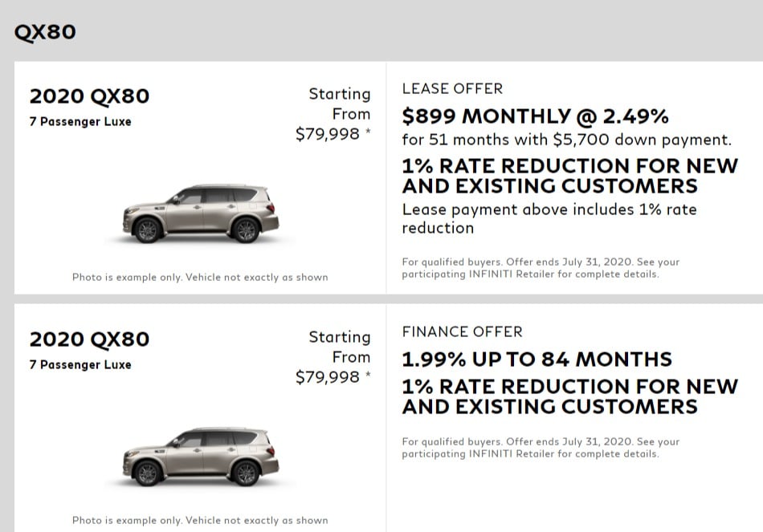
Task: Select the 2020 QX80 title in finance card
Action: pos(89,339)
